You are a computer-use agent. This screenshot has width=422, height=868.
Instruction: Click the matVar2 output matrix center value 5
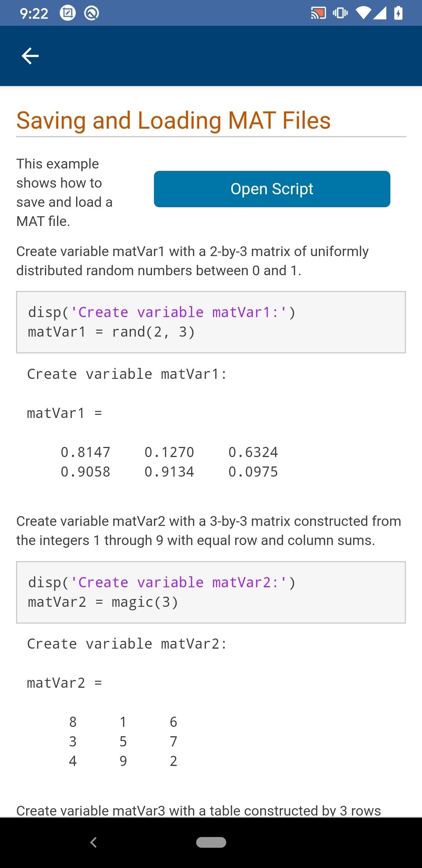(x=123, y=741)
